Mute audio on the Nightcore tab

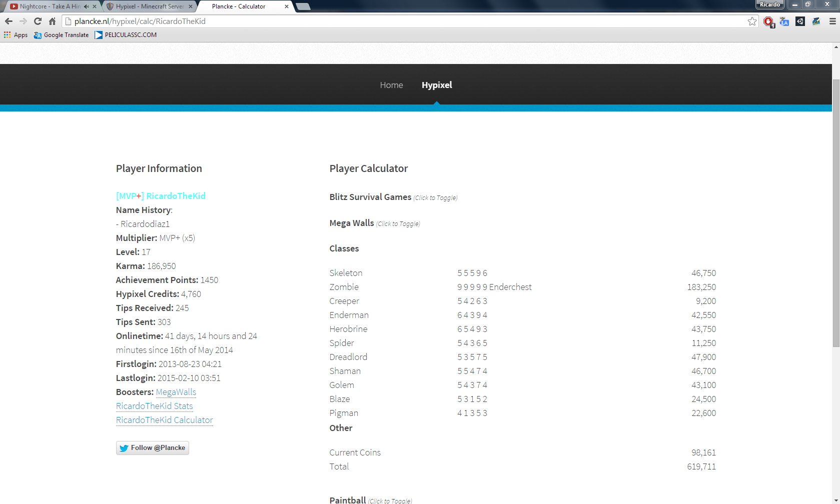pyautogui.click(x=86, y=6)
